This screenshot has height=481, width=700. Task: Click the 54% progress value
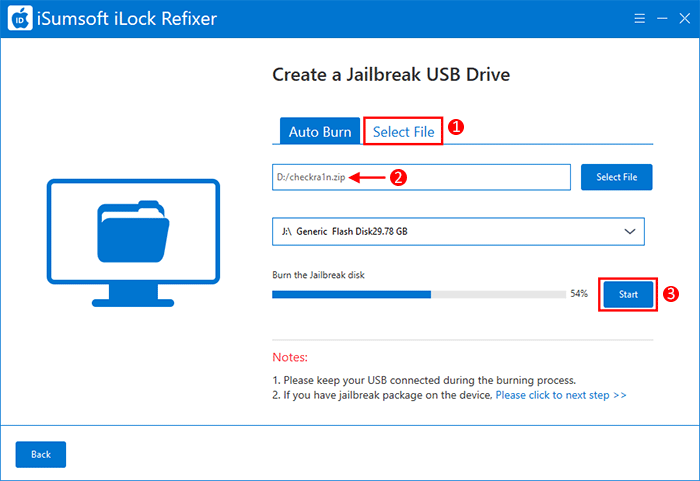pos(579,294)
